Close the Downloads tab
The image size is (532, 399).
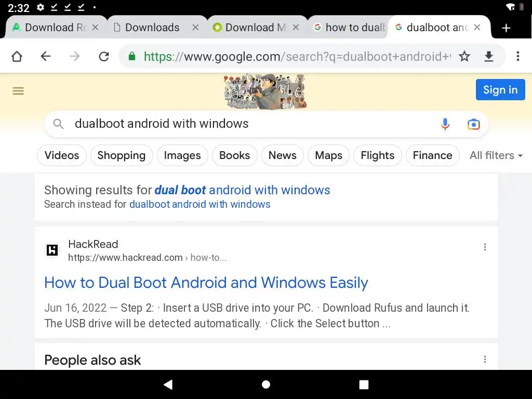(x=195, y=27)
